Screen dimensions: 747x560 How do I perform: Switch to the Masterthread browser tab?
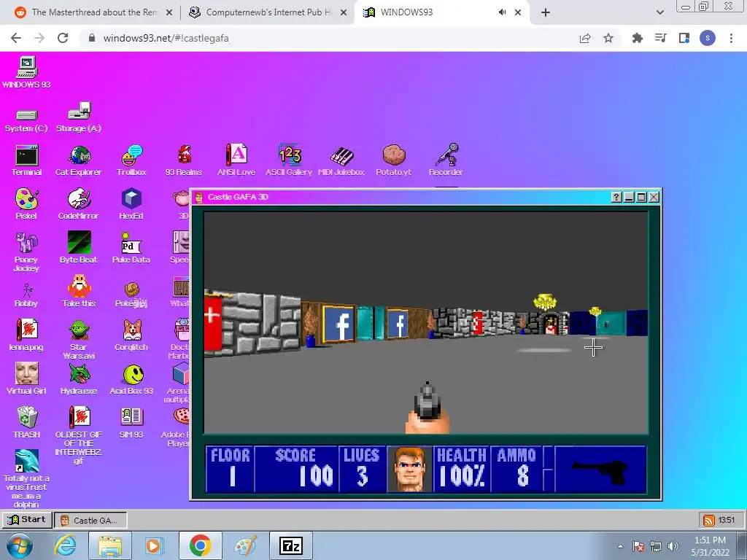pyautogui.click(x=94, y=12)
